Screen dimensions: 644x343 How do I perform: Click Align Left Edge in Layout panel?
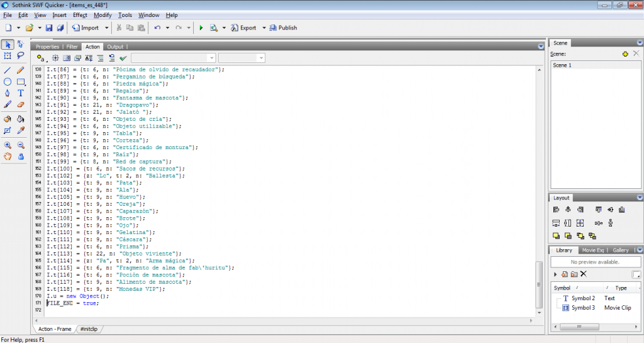556,210
